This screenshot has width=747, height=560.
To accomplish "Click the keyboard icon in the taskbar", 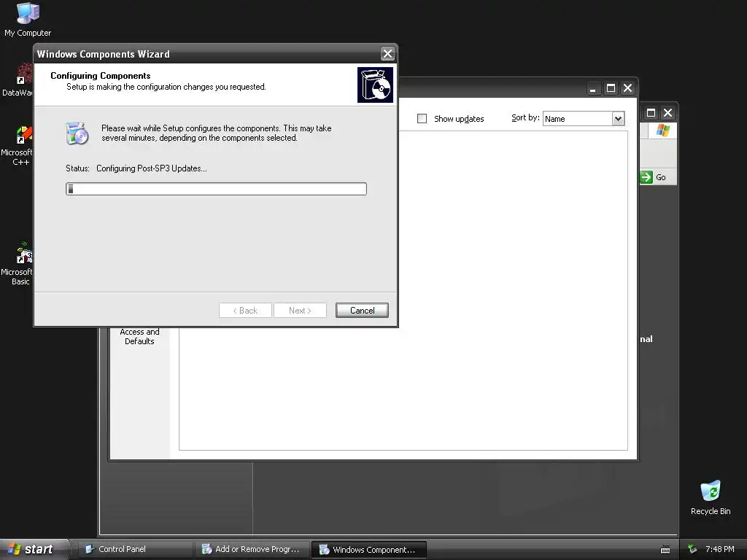I will point(665,550).
